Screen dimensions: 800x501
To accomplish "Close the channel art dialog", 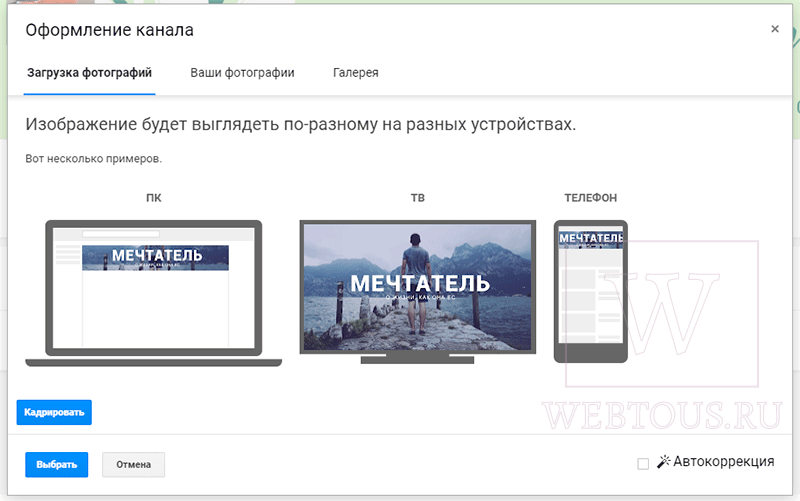I will pos(774,29).
